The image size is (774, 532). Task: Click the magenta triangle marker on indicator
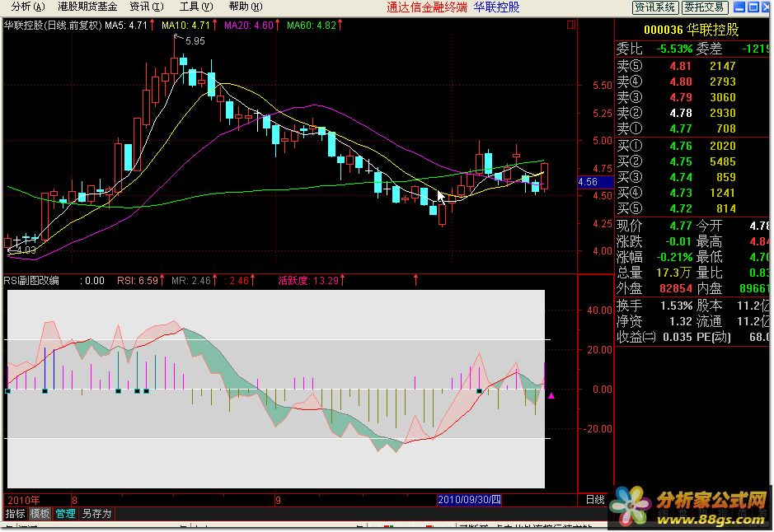[x=551, y=395]
